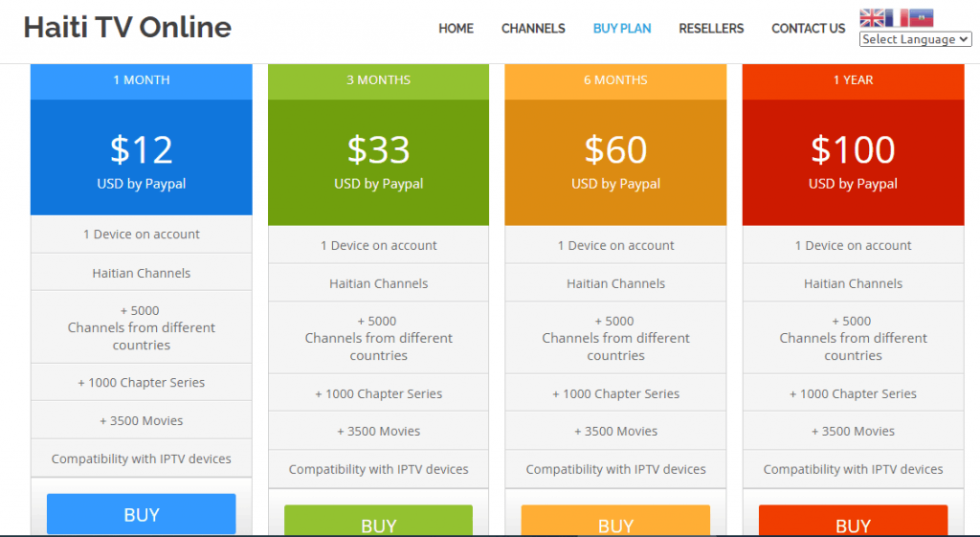
Task: Open the CONTACT US page
Action: (808, 28)
